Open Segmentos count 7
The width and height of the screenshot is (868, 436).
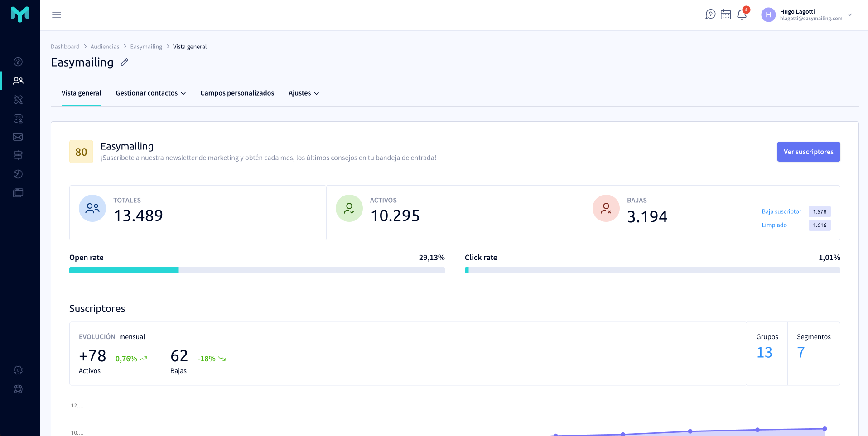coord(801,352)
